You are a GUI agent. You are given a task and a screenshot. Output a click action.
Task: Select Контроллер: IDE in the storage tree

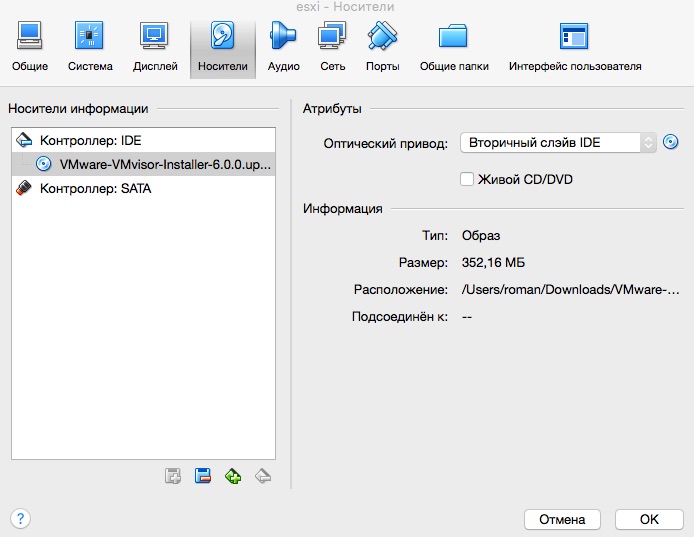[x=90, y=140]
